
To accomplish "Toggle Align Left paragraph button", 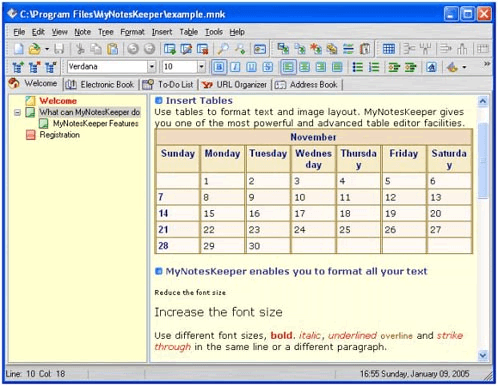I will pyautogui.click(x=288, y=67).
